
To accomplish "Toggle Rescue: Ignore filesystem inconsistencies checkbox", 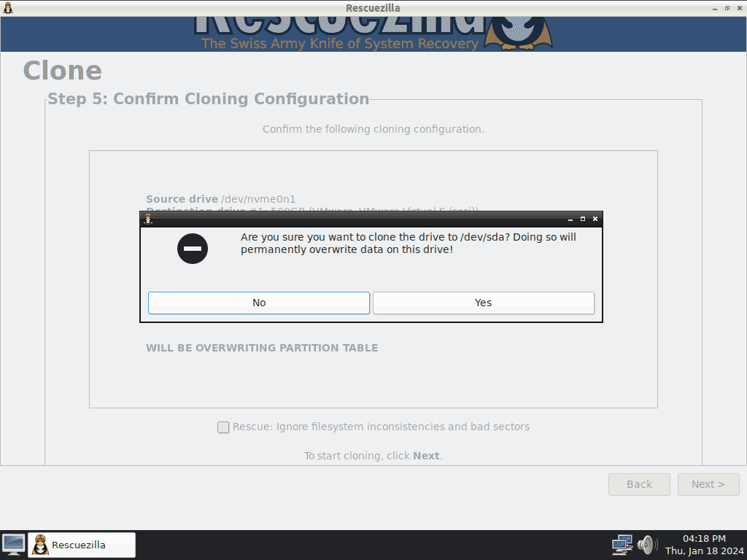I will tap(223, 427).
